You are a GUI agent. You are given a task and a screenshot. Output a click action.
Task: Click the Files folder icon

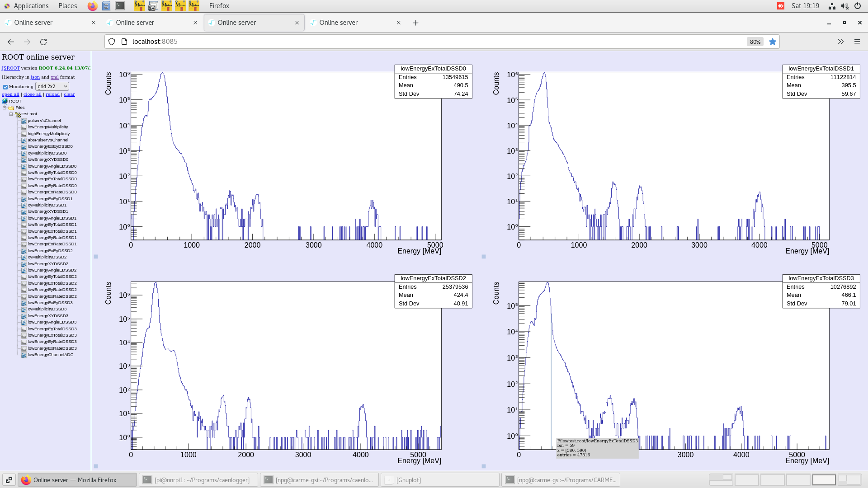point(11,108)
